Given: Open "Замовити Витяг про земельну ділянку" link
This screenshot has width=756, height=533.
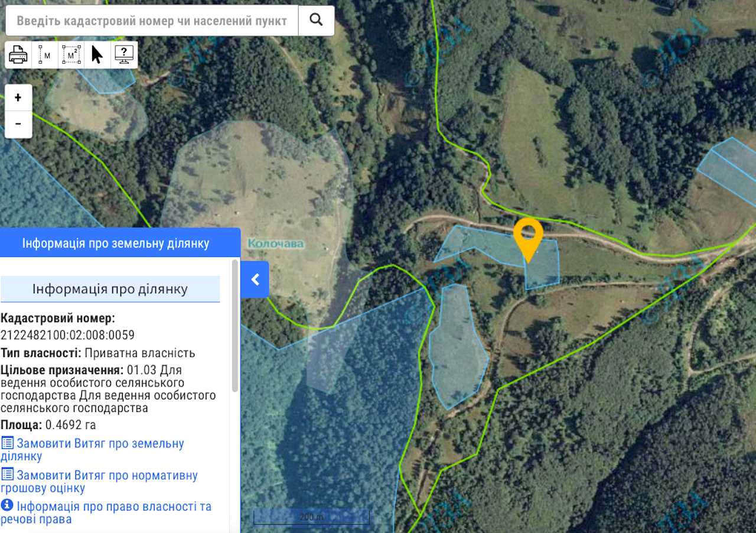Looking at the screenshot, I should pyautogui.click(x=93, y=450).
